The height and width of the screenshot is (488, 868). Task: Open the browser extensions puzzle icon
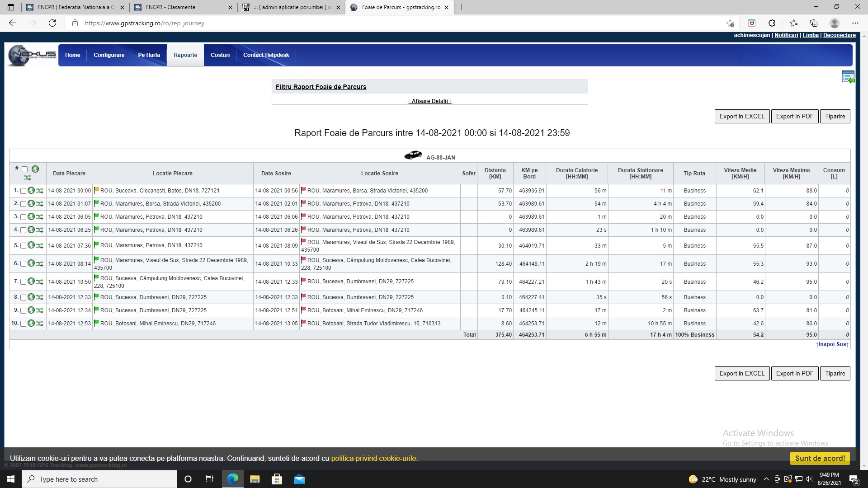[x=772, y=23]
